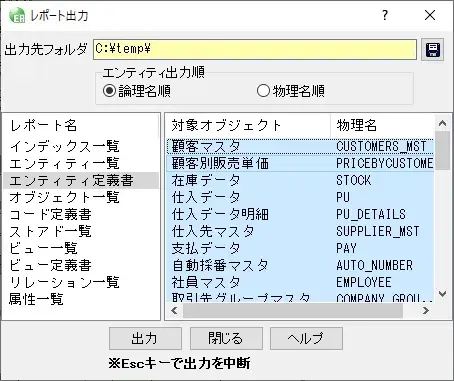Select the 仕入データ明細 row

(x=300, y=214)
